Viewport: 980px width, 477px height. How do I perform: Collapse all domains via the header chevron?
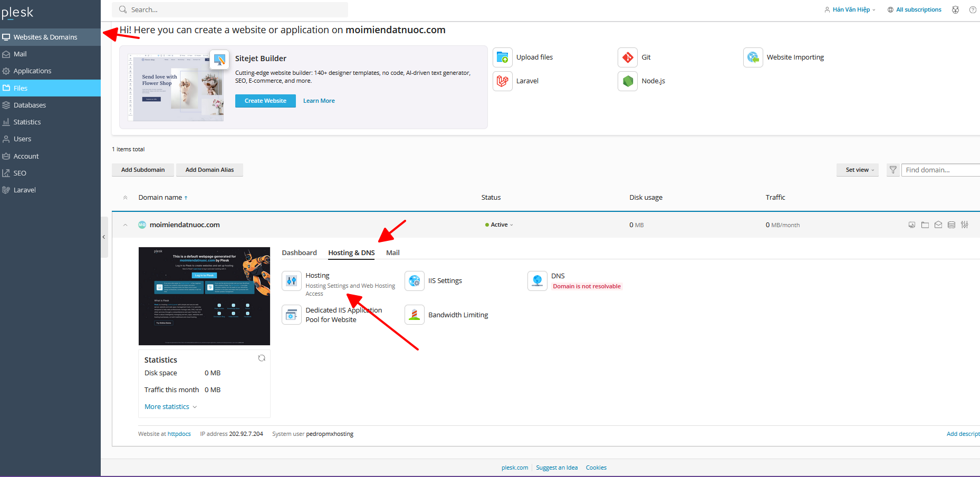[x=125, y=198]
